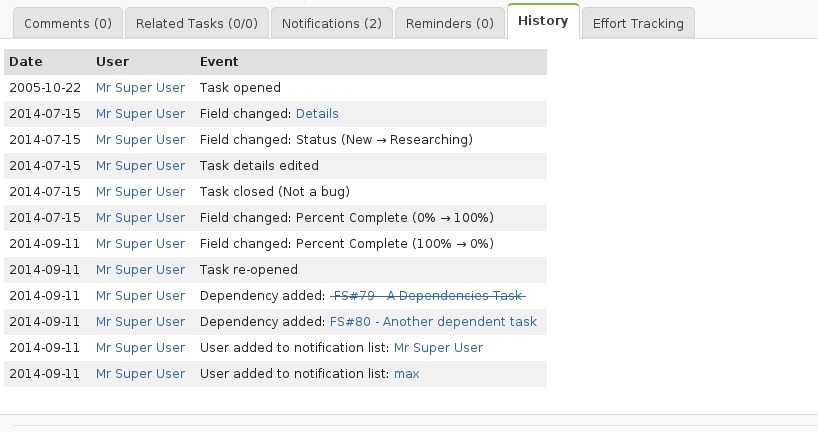The image size is (818, 432).
Task: Click Mr Super User on Task opened row
Action: [140, 88]
